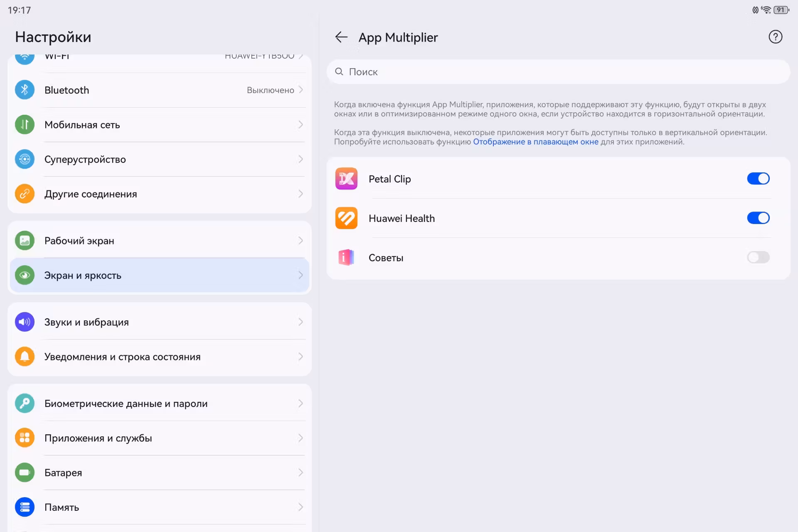
Task: Tap the Биометрические данные key icon
Action: coord(25,403)
